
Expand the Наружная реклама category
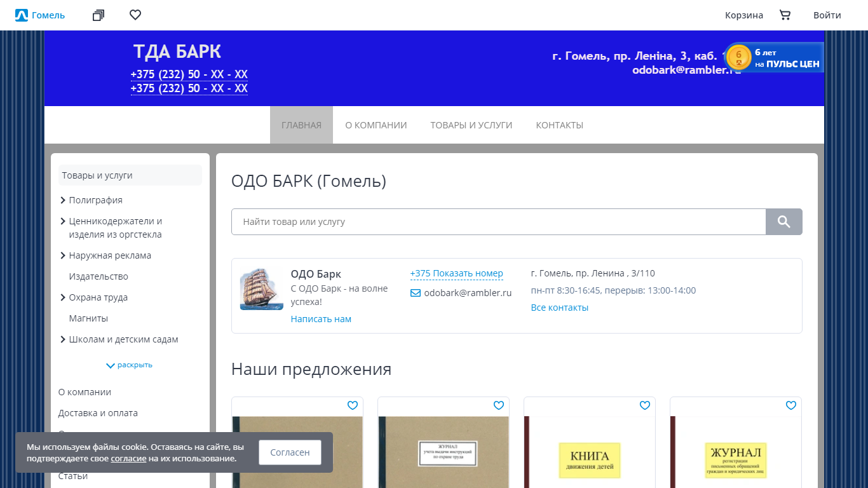tap(63, 255)
